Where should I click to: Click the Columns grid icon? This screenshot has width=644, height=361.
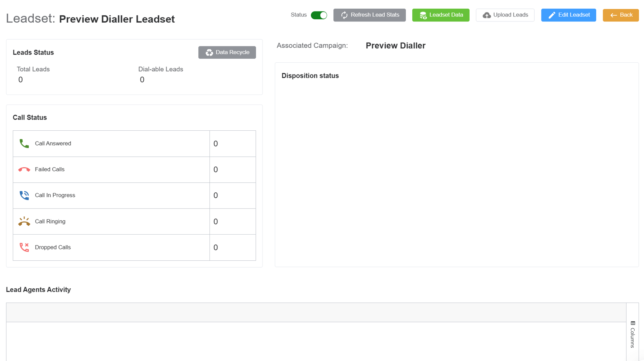(633, 323)
